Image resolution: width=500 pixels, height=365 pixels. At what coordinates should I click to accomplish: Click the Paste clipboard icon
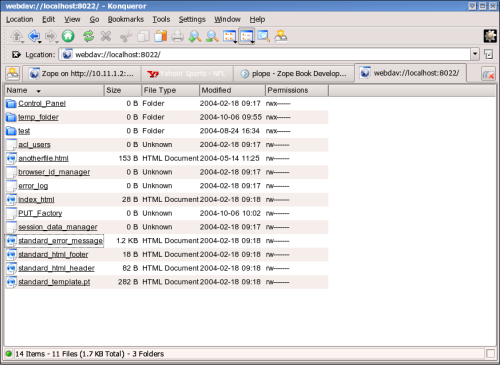pyautogui.click(x=161, y=36)
